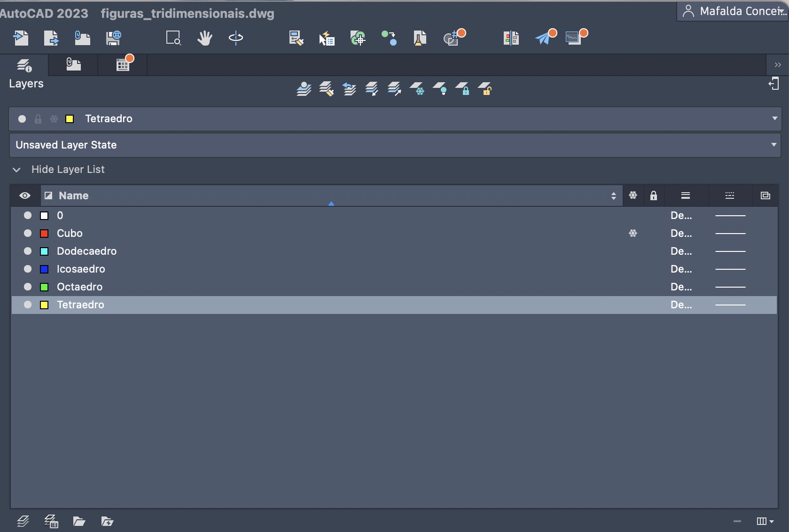
Task: Click the save-to-web floppy globe icon
Action: point(113,38)
